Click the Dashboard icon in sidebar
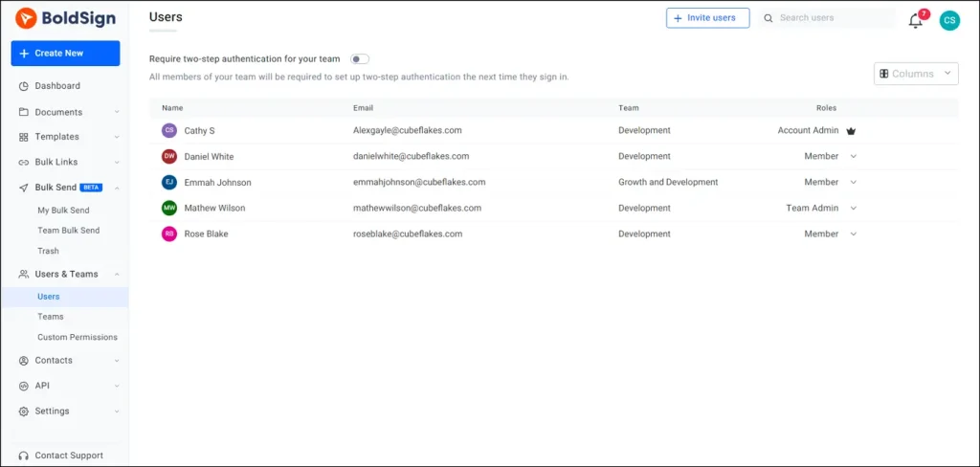Screen dimensions: 980x467 tap(24, 86)
